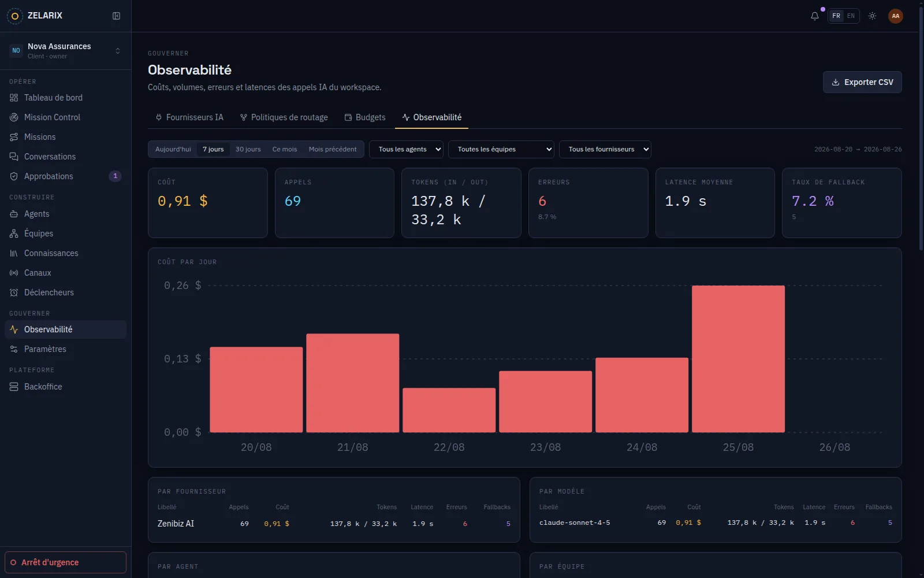924x578 pixels.
Task: Click the Équipes sidebar icon
Action: pyautogui.click(x=14, y=234)
